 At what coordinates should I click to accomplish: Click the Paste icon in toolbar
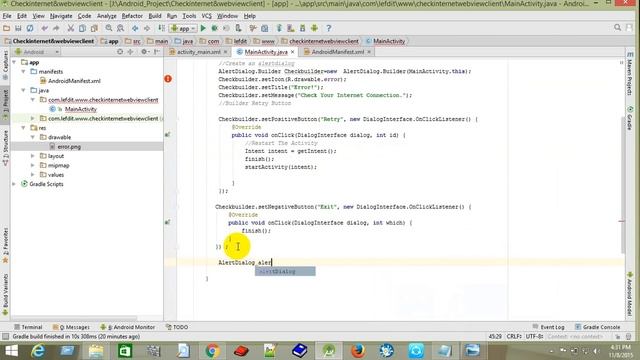coord(94,28)
